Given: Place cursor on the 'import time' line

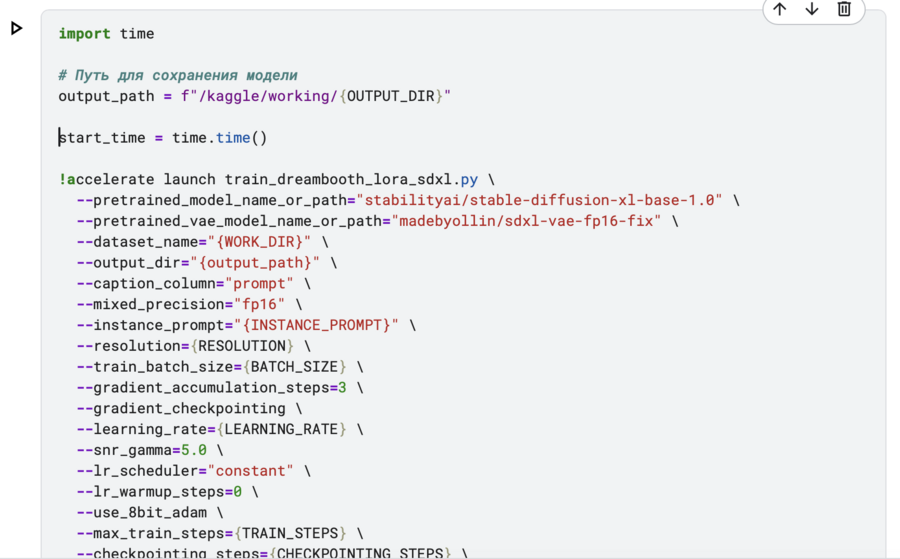Looking at the screenshot, I should (106, 34).
